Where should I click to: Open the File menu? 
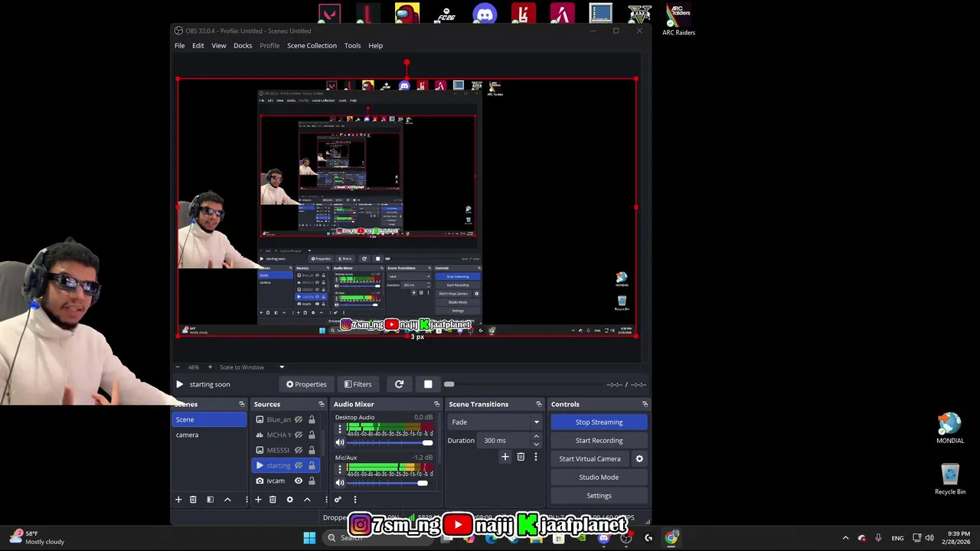click(179, 46)
